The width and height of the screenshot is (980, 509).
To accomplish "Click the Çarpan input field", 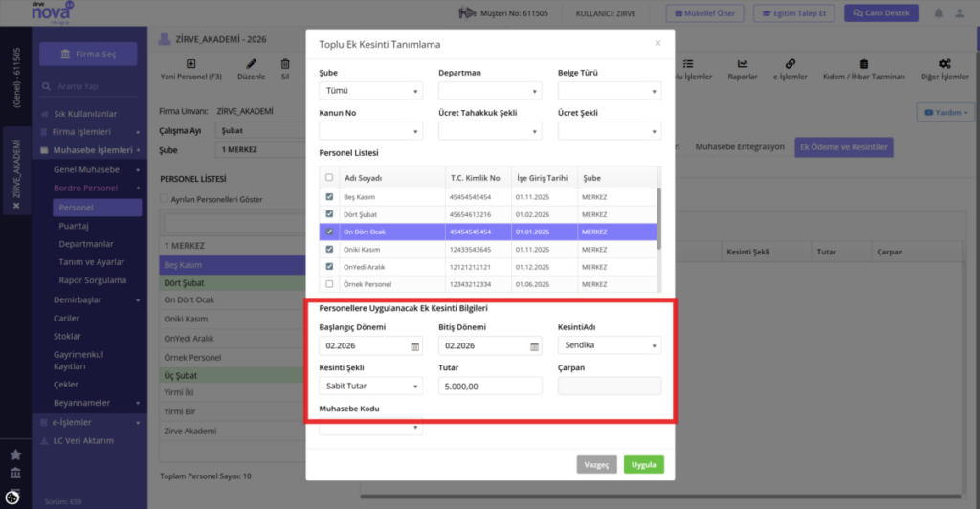I will (610, 386).
